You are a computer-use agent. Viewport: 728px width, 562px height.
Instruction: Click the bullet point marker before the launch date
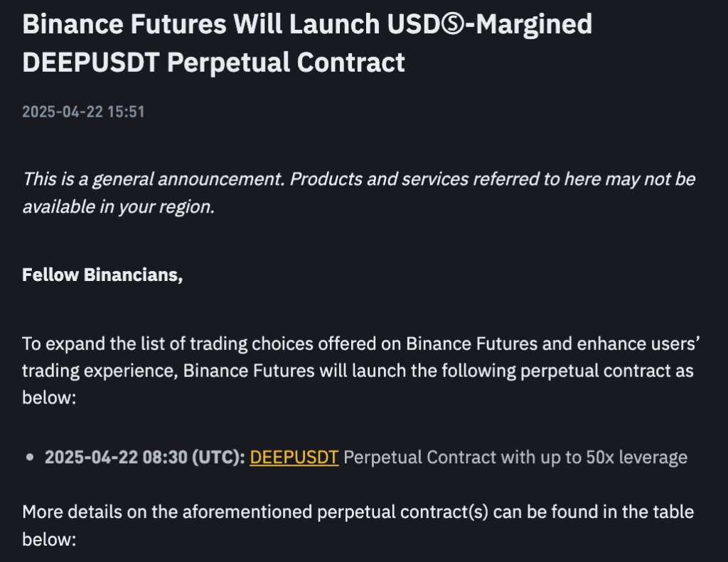[30, 457]
